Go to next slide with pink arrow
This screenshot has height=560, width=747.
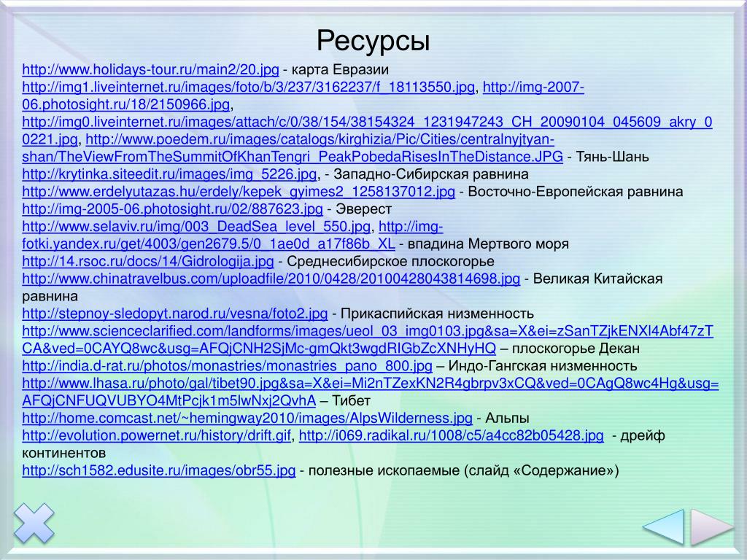712,526
